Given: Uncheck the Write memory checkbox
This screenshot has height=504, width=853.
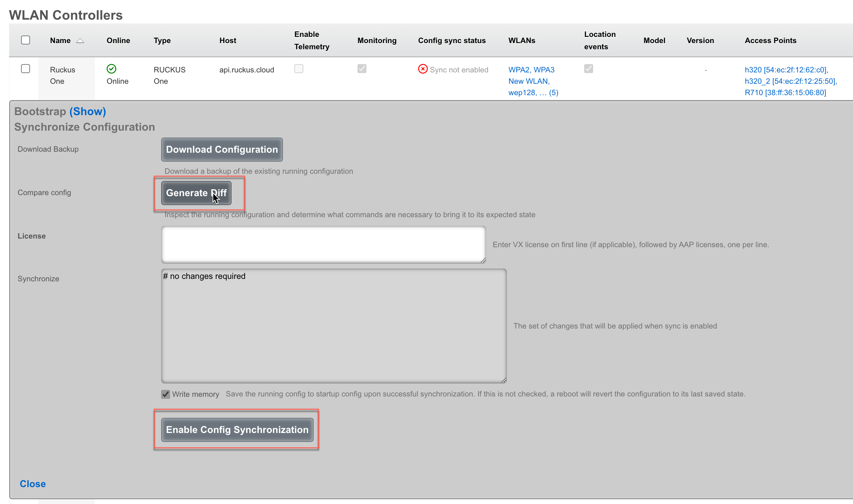Looking at the screenshot, I should point(166,394).
